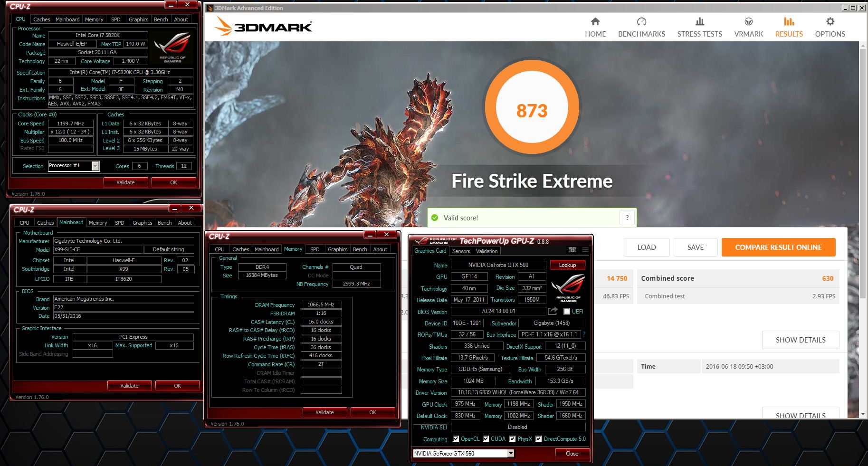Open the 3DMark Home page

click(x=595, y=28)
